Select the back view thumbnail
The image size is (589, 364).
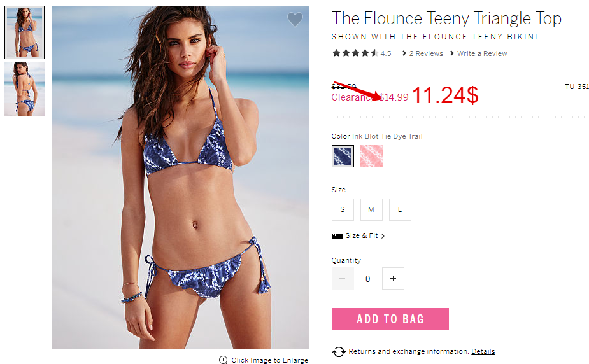[x=24, y=89]
